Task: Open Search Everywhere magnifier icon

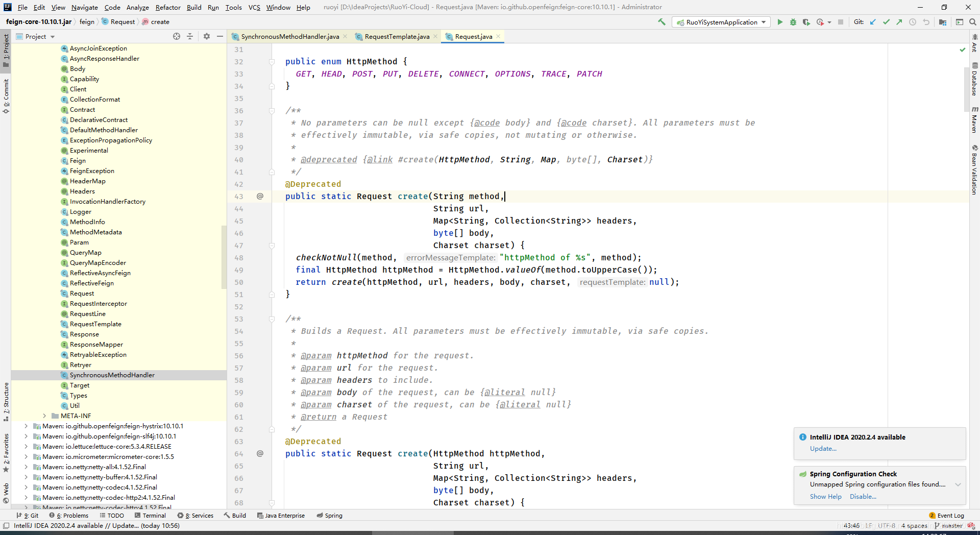Action: [973, 22]
